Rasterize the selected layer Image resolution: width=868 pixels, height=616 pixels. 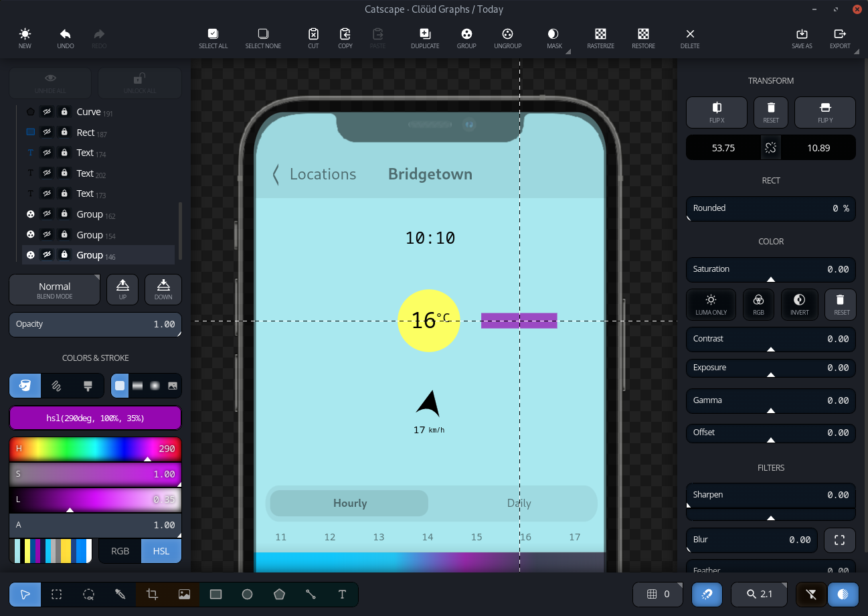(601, 39)
